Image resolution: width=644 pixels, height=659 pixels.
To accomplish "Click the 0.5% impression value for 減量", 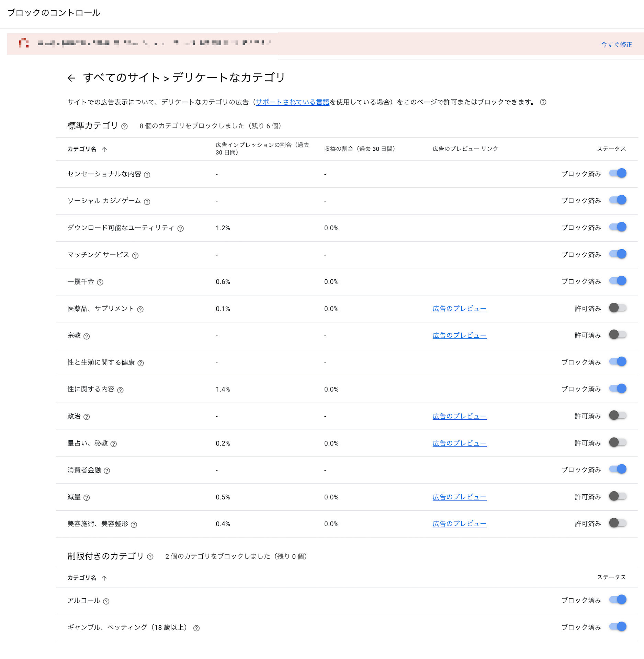I will coord(223,497).
